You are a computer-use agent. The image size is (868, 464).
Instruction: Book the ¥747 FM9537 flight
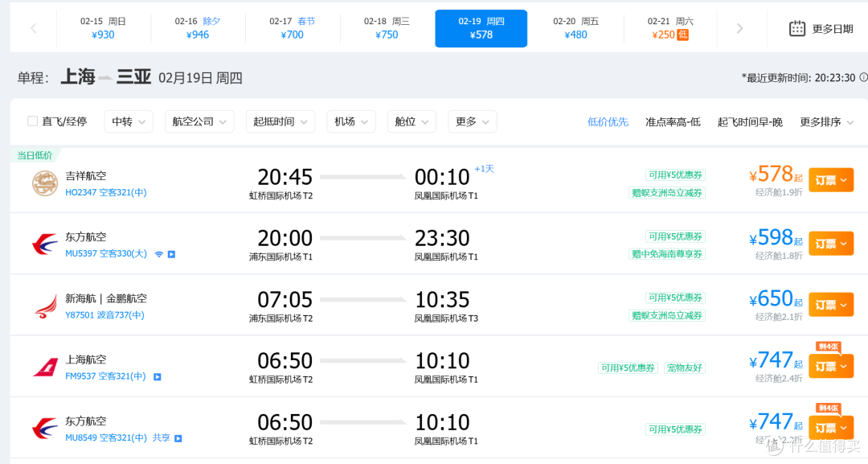(831, 366)
